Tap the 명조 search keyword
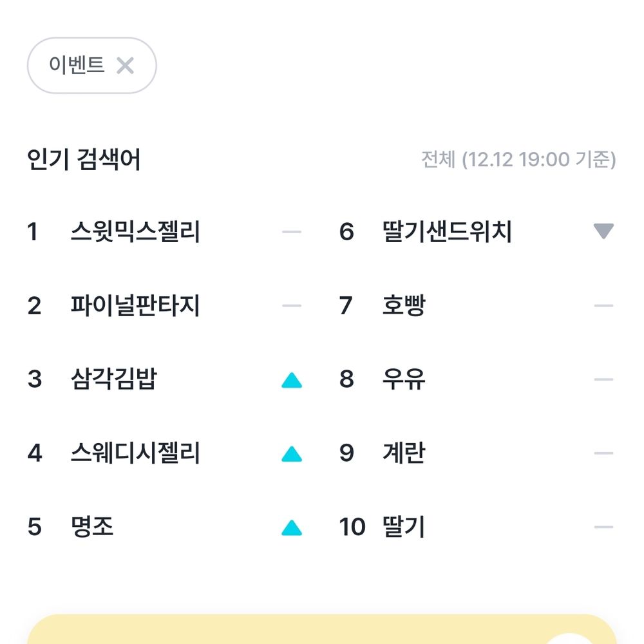Image resolution: width=644 pixels, height=644 pixels. click(x=92, y=527)
